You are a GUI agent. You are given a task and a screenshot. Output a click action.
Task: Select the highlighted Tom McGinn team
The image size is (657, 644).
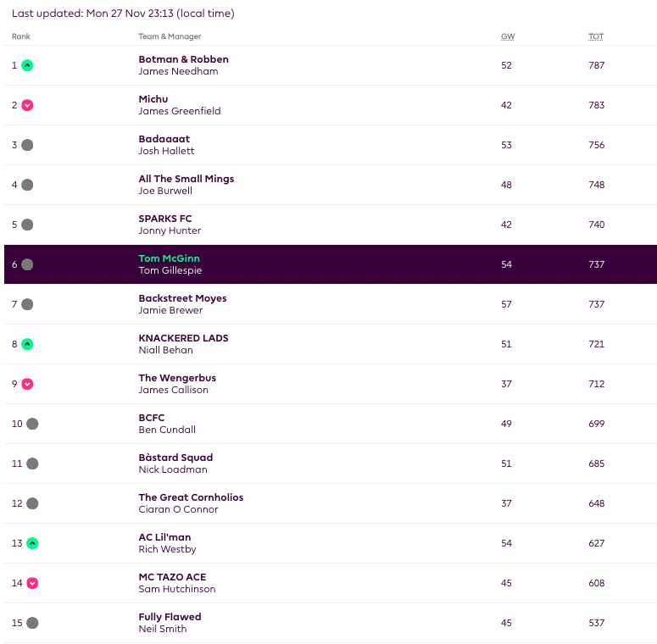169,258
